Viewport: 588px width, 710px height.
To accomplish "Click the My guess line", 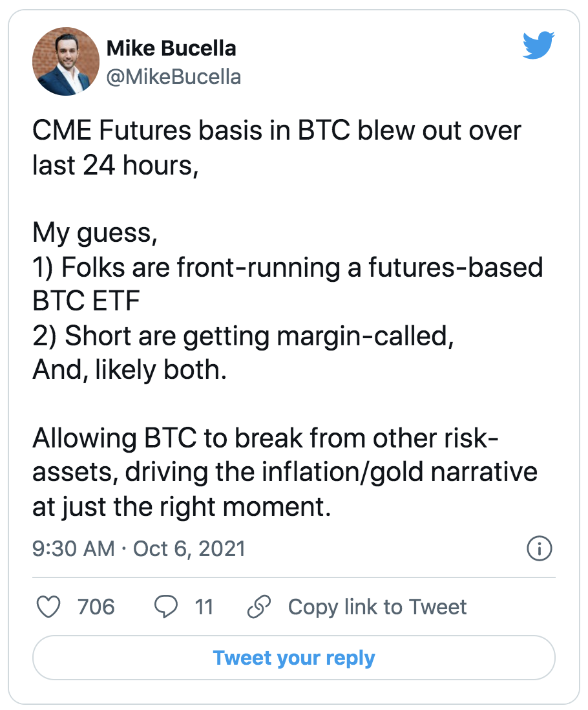I will (x=95, y=233).
